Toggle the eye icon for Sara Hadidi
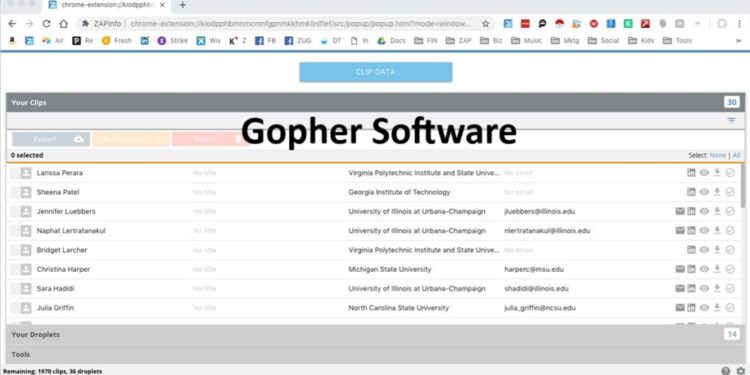Image resolution: width=750 pixels, height=375 pixels. click(x=704, y=288)
